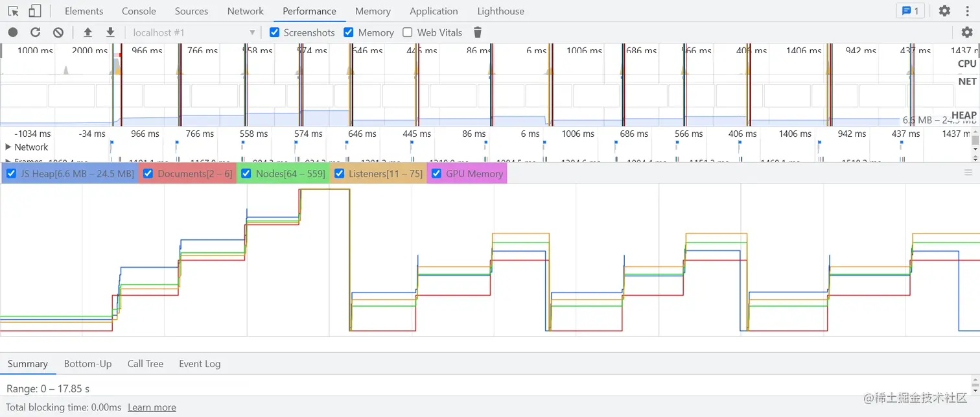Open the memory counters panel menu icon
This screenshot has width=980, height=417.
(x=968, y=173)
